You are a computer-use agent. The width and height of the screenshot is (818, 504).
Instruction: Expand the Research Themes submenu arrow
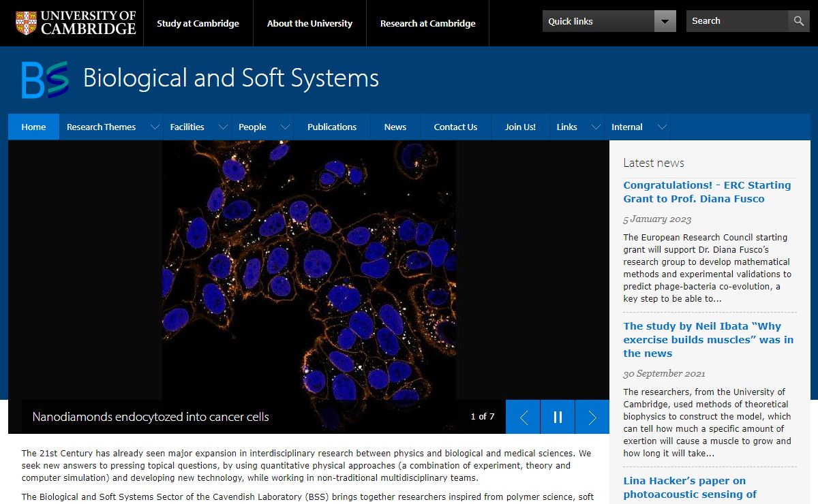pos(155,127)
